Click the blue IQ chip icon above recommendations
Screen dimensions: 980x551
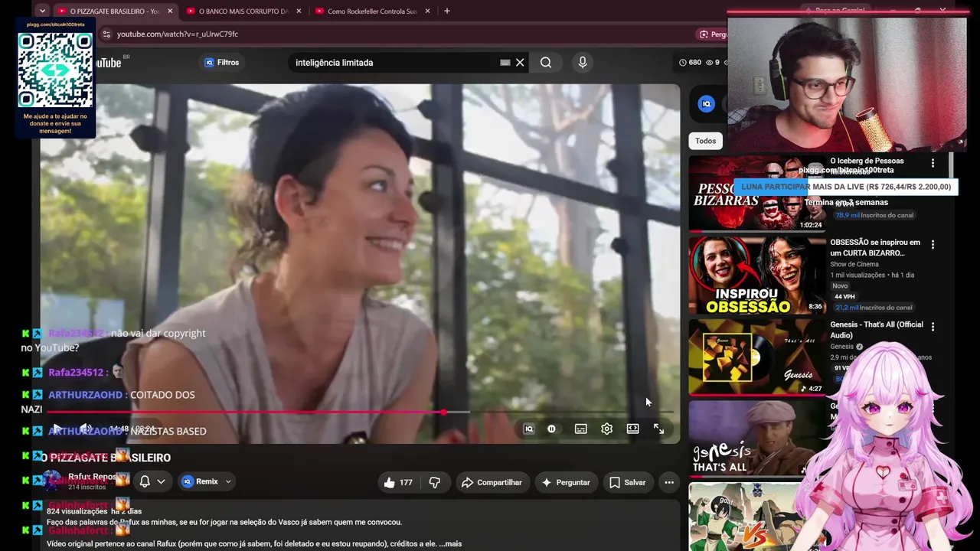pos(707,104)
